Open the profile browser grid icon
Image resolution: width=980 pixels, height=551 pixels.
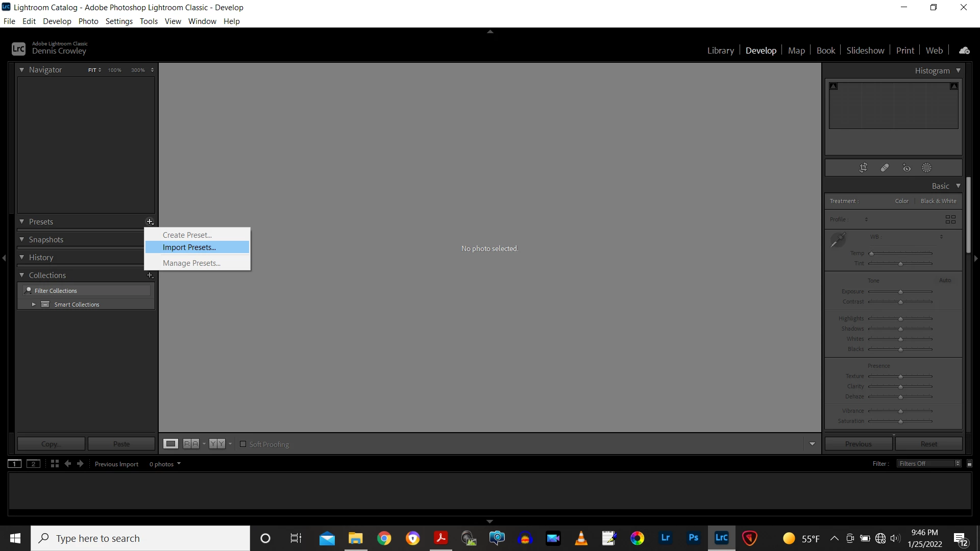pyautogui.click(x=950, y=219)
